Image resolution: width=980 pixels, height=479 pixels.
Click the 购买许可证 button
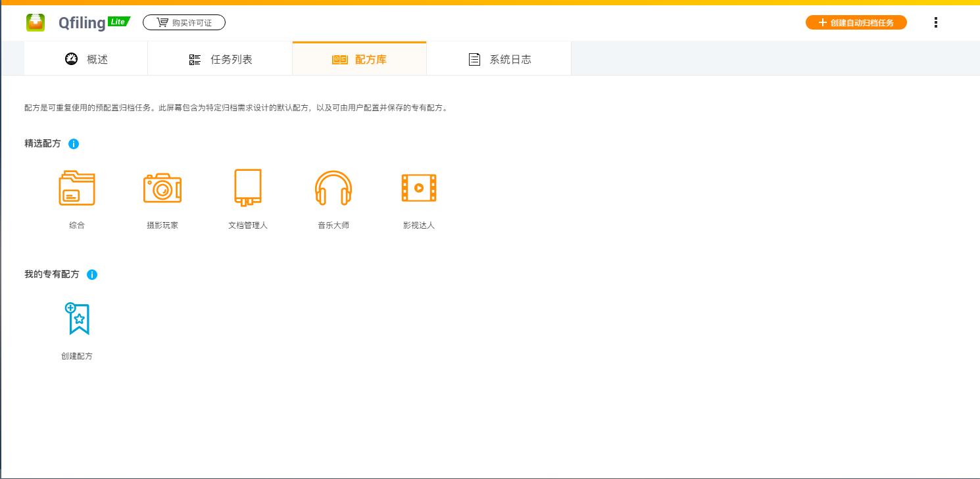[184, 22]
